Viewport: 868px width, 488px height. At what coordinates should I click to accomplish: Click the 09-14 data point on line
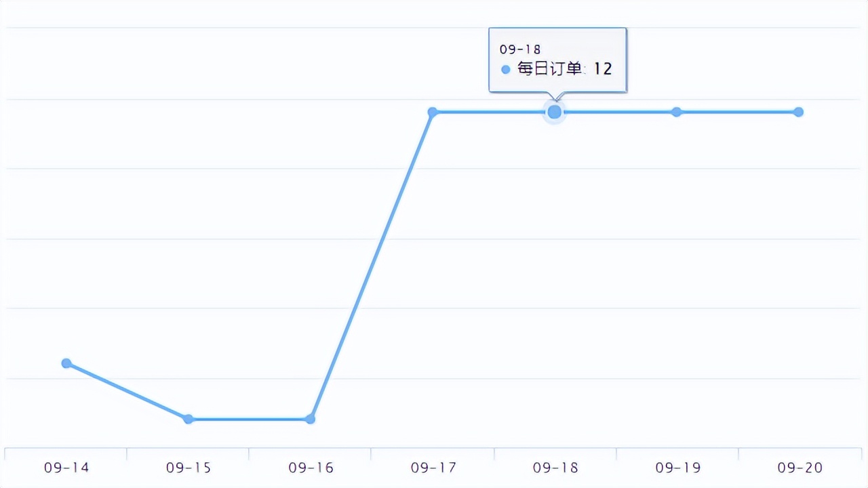click(x=66, y=363)
